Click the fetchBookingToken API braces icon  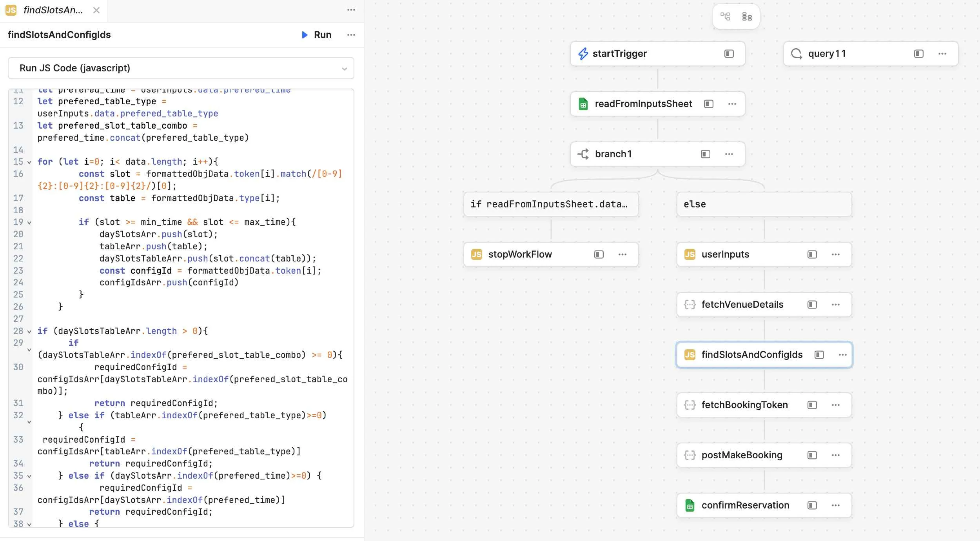pos(690,405)
